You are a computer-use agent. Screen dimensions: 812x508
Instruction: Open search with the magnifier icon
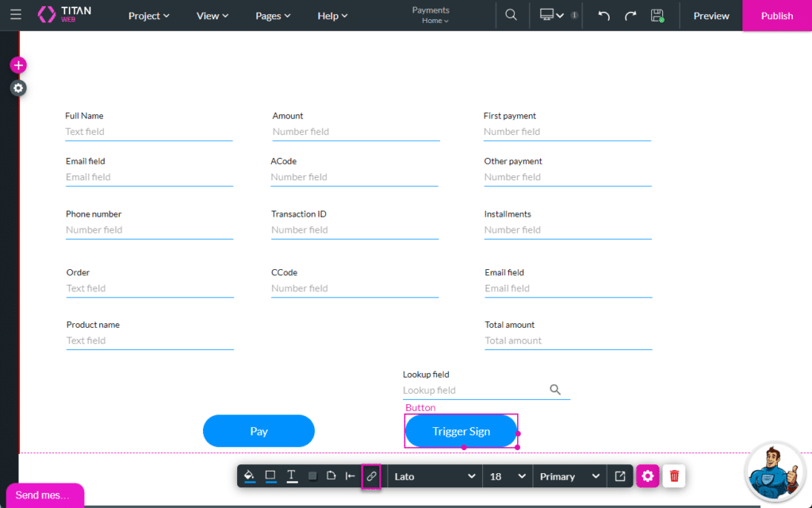point(511,16)
